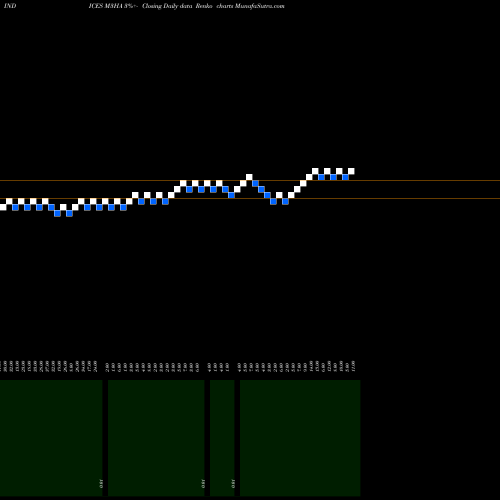Click the widest green volume panel
Viewport: 500px width, 500px height.
300,438
